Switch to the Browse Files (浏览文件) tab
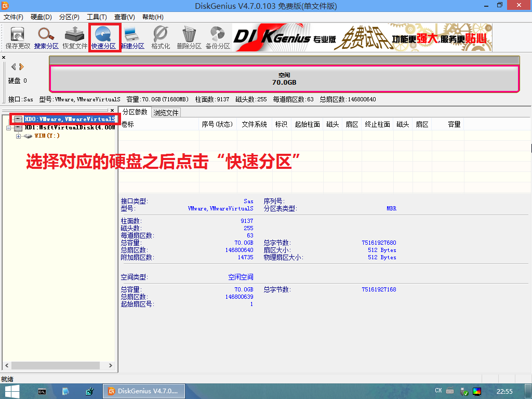Screen dimensions: 532x399 click(x=166, y=113)
